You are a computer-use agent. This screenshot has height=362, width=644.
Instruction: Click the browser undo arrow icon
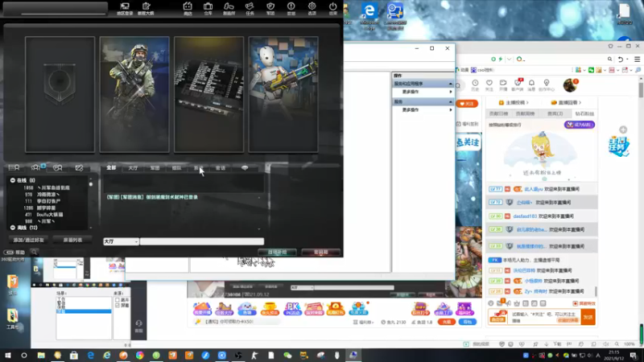click(621, 59)
